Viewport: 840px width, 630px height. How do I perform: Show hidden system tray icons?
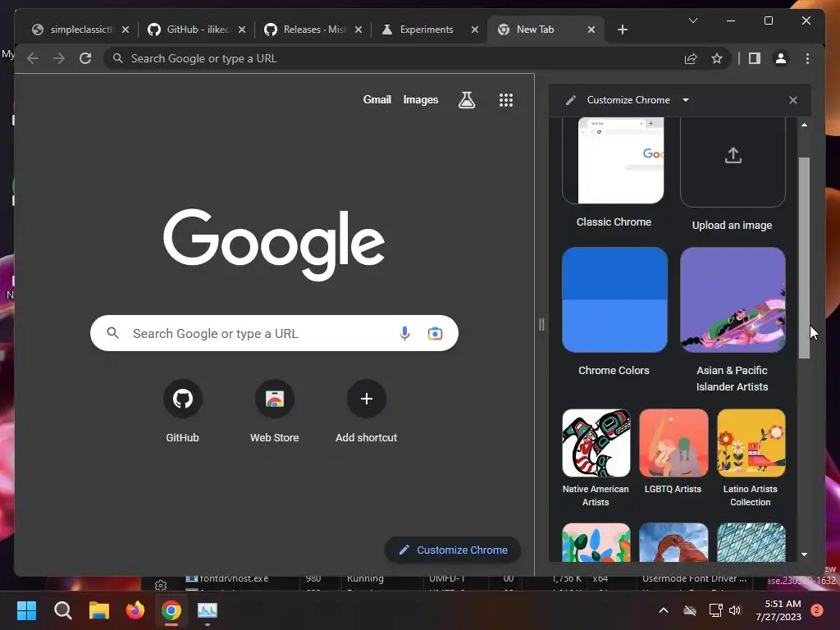663,610
